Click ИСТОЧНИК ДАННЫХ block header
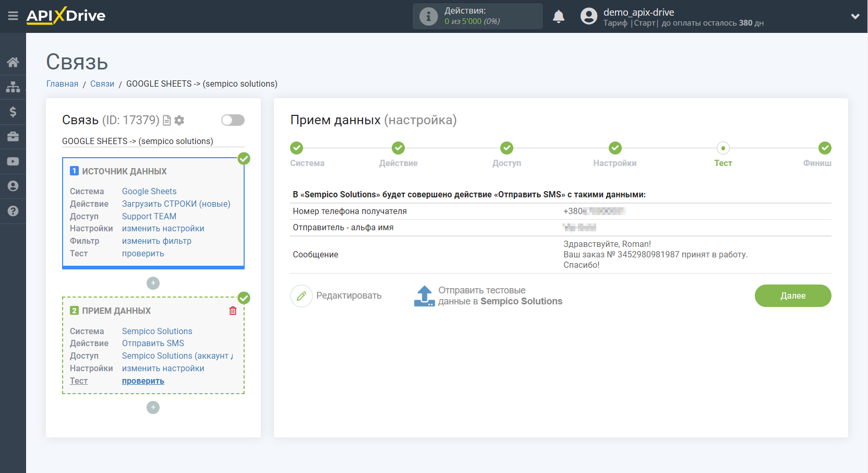 click(124, 171)
